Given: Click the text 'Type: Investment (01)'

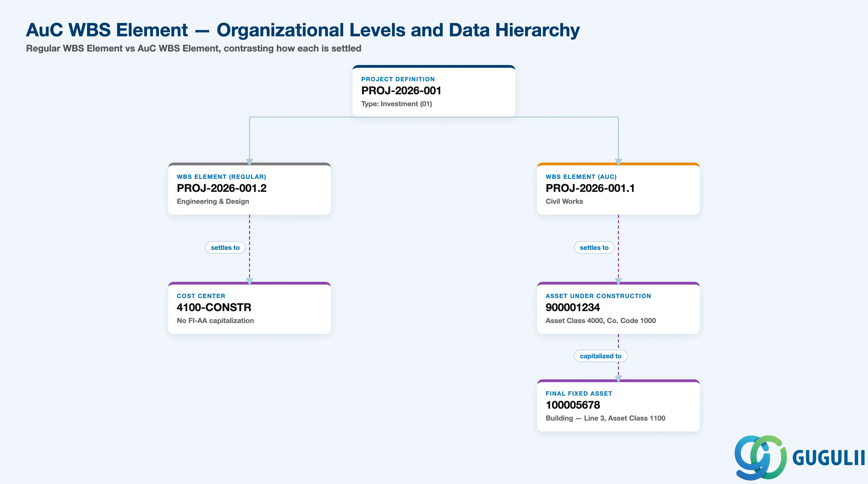Looking at the screenshot, I should pyautogui.click(x=397, y=104).
